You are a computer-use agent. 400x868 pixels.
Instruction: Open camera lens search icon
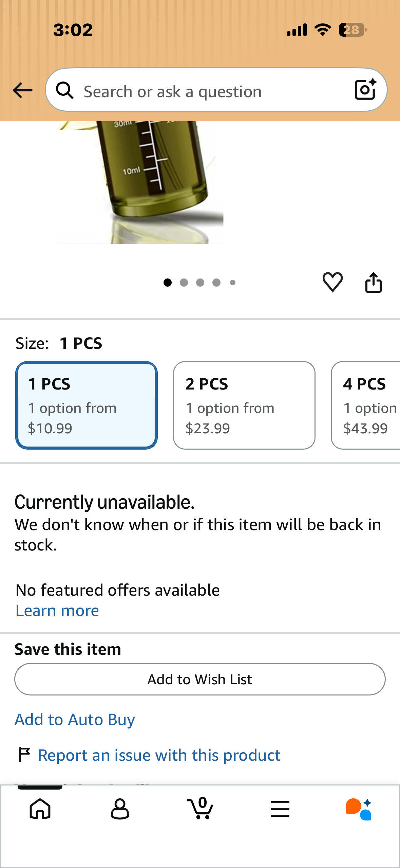(365, 90)
